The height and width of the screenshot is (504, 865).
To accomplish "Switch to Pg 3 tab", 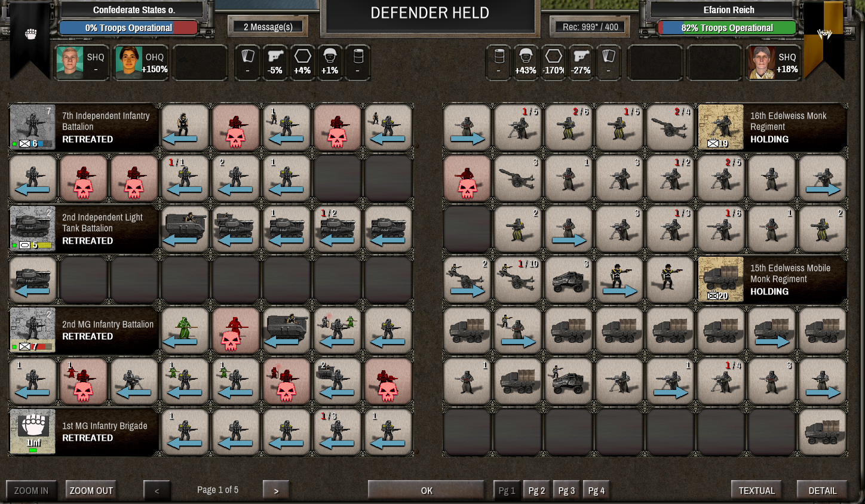I will (x=567, y=490).
